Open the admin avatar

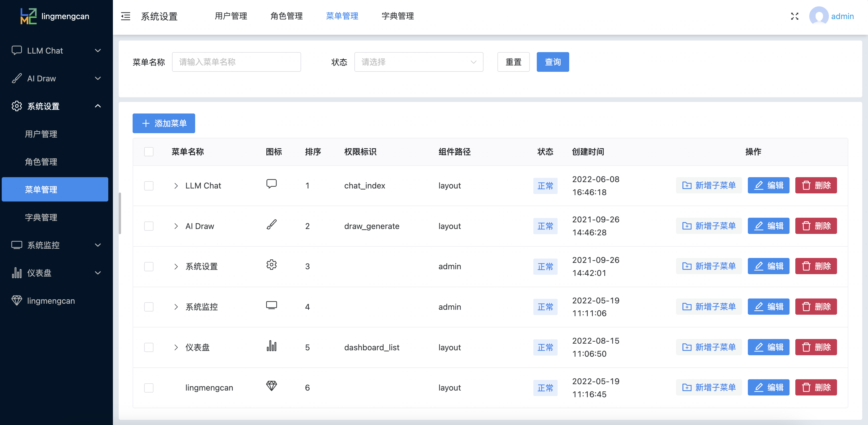point(819,16)
